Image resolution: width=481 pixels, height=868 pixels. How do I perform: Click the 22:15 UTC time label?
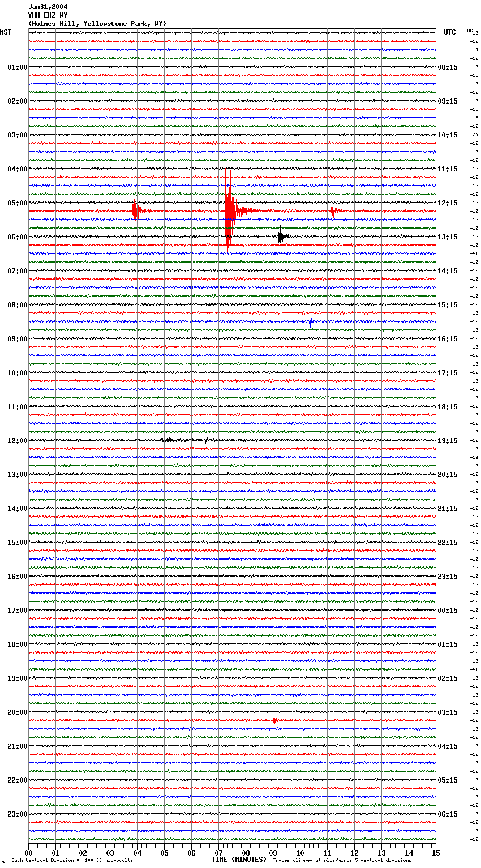click(x=448, y=543)
